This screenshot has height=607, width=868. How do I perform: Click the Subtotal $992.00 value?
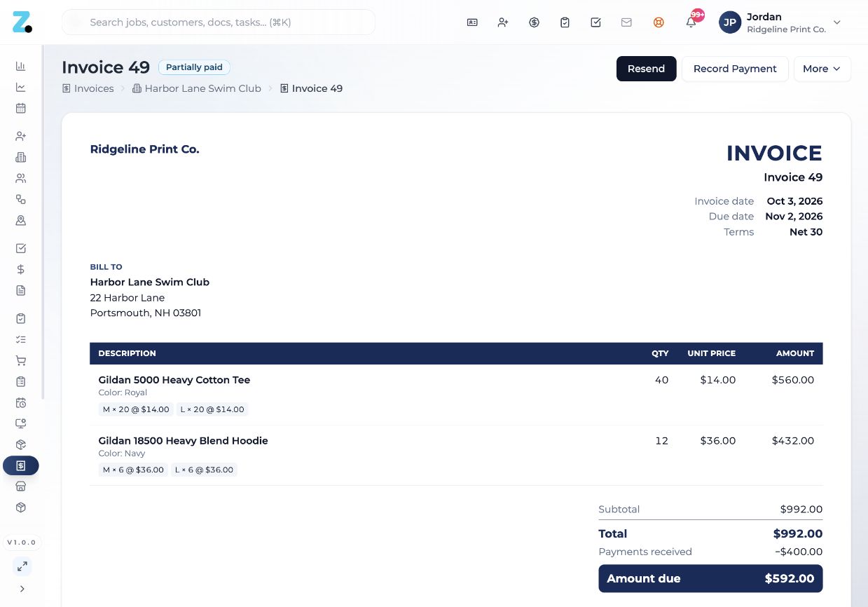click(x=801, y=510)
